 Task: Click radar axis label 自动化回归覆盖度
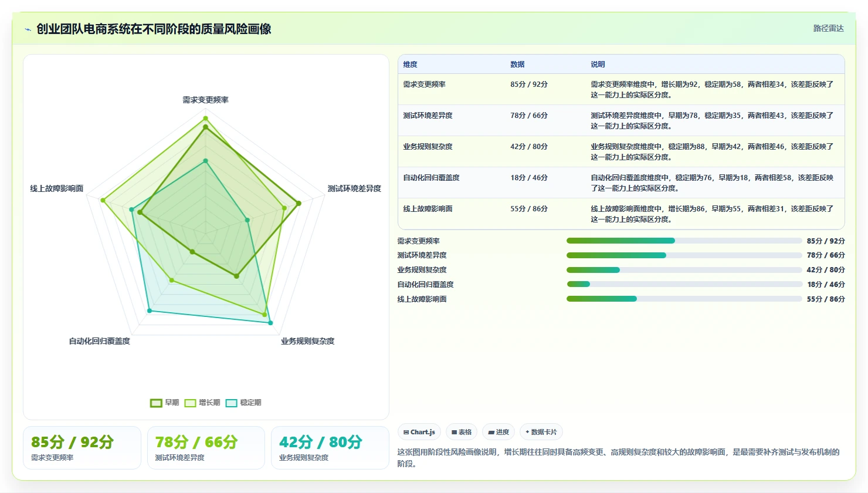click(100, 341)
